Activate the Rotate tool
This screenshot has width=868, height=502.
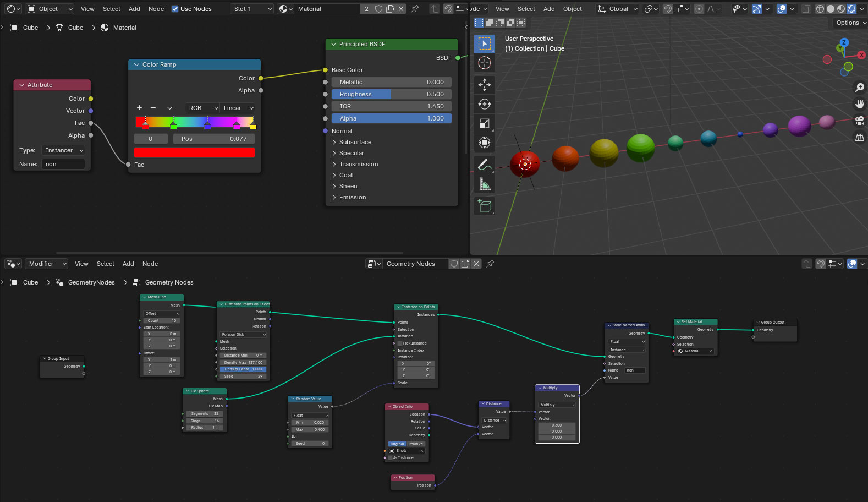click(484, 104)
